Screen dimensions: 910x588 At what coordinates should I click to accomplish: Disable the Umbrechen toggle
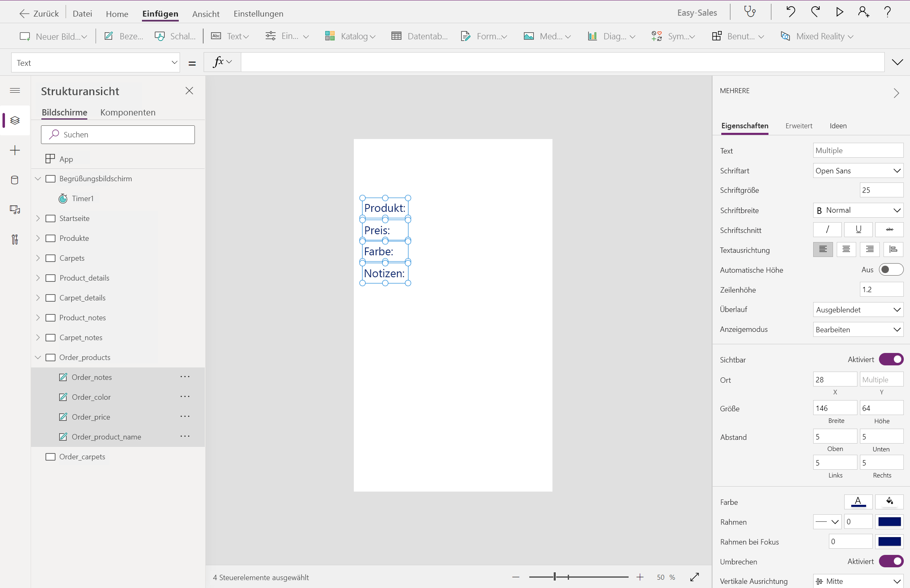point(891,562)
